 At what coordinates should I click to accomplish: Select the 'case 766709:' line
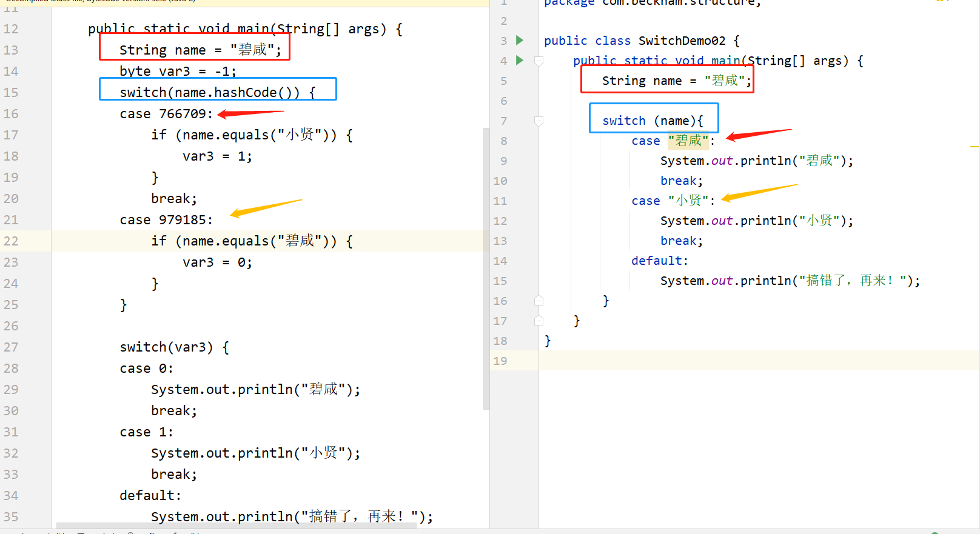point(166,114)
